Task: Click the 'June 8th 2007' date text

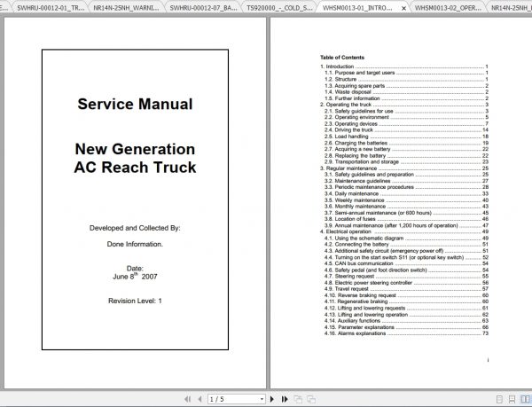Action: click(135, 276)
